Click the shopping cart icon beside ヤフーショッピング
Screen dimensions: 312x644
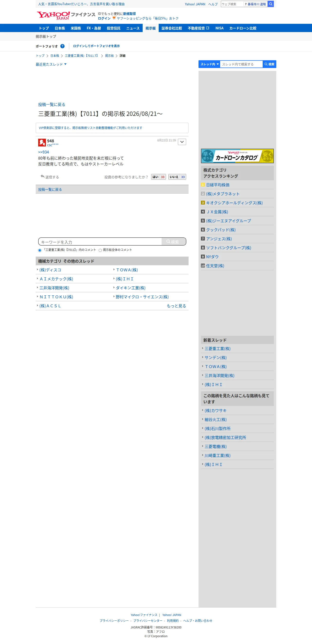pyautogui.click(x=114, y=18)
